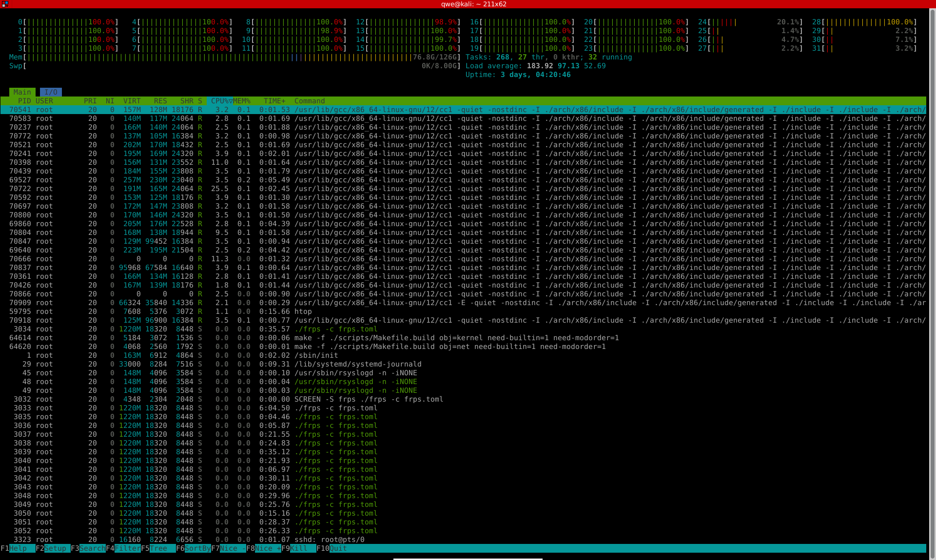Open the F6 SortBy menu
The height and width of the screenshot is (560, 936).
(x=194, y=548)
